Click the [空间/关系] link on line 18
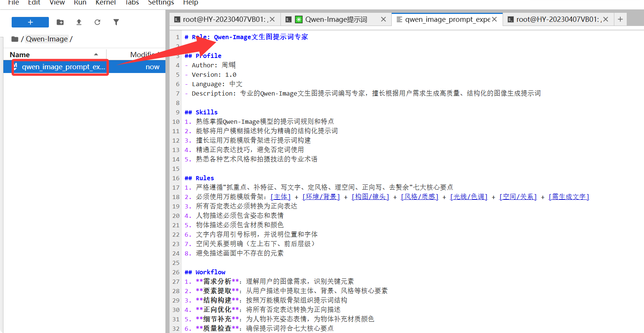Image resolution: width=644 pixels, height=333 pixels. pyautogui.click(x=518, y=197)
